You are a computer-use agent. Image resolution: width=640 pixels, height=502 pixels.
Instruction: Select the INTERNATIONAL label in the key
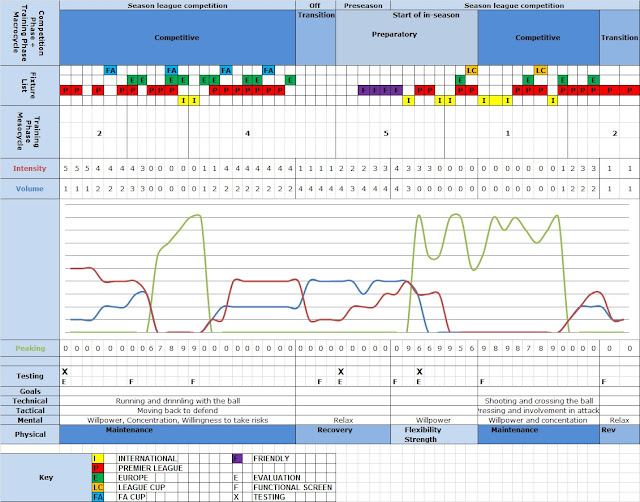tap(147, 458)
